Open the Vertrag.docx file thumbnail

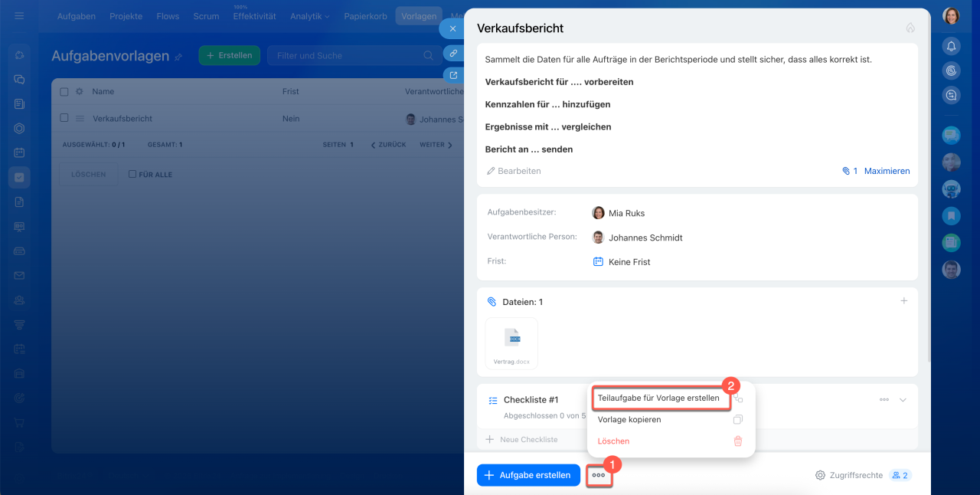[x=511, y=343]
